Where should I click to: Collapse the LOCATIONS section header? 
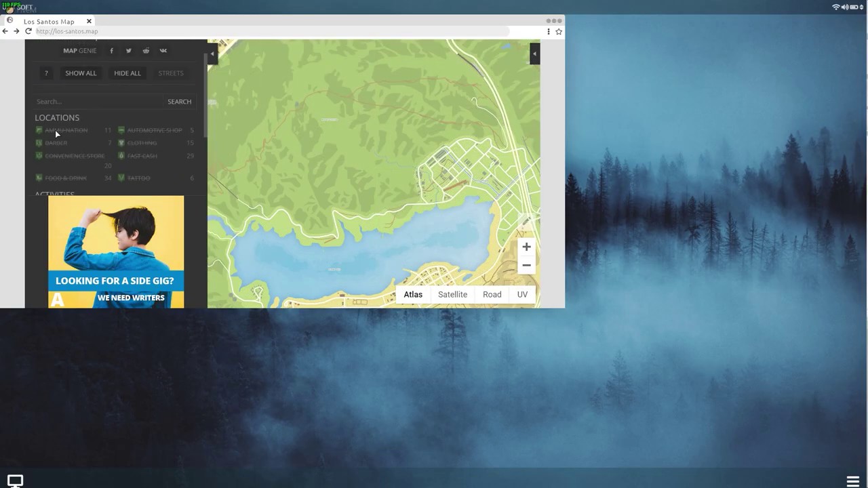coord(57,118)
